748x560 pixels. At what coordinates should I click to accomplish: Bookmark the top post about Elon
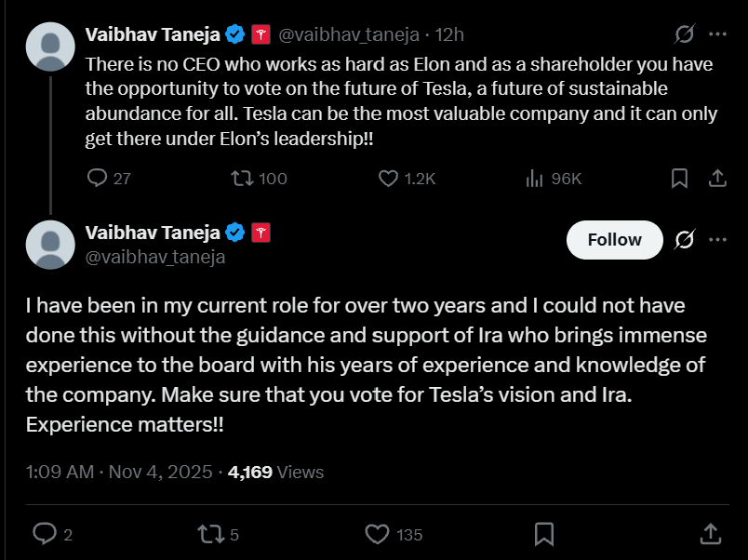[680, 178]
